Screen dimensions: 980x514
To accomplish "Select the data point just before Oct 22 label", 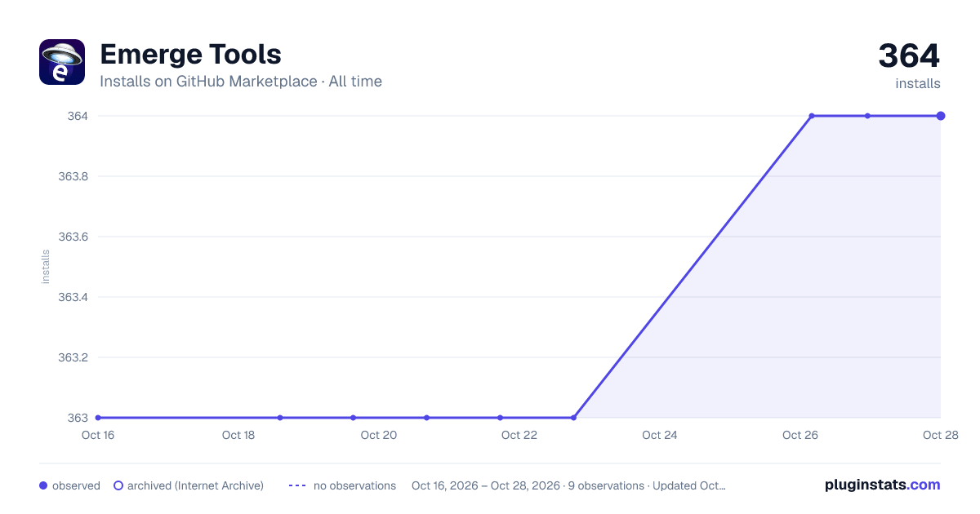I will coord(500,418).
